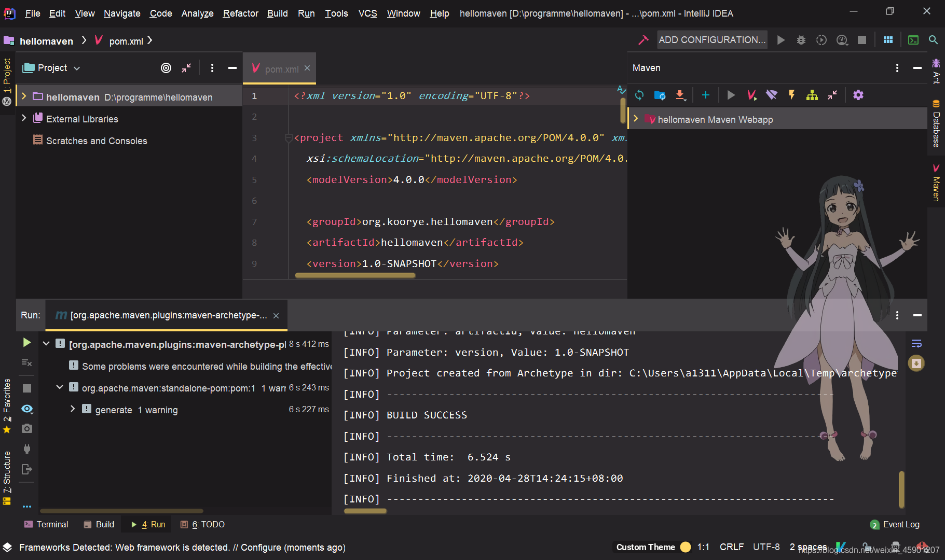
Task: Open Build tool window
Action: [99, 524]
